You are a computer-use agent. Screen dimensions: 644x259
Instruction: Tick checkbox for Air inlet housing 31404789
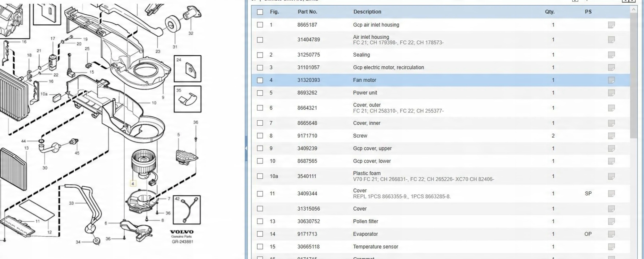pos(260,40)
